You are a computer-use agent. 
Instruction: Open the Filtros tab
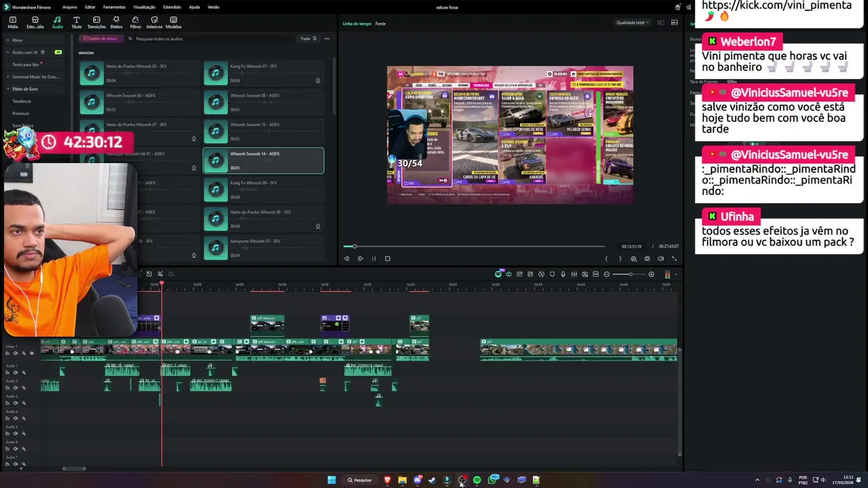point(135,22)
